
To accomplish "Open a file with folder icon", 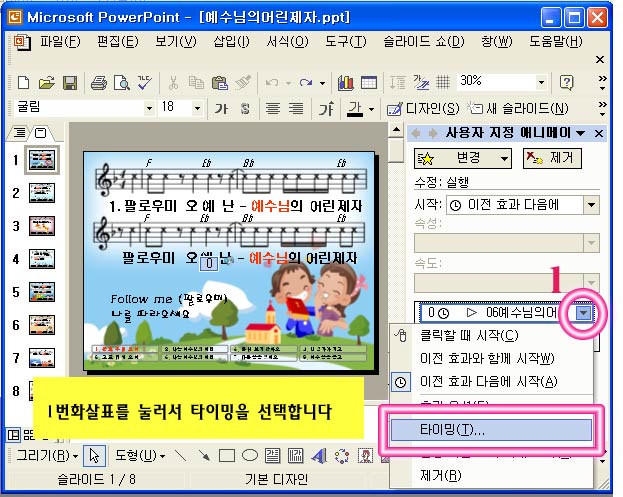I will pyautogui.click(x=46, y=83).
